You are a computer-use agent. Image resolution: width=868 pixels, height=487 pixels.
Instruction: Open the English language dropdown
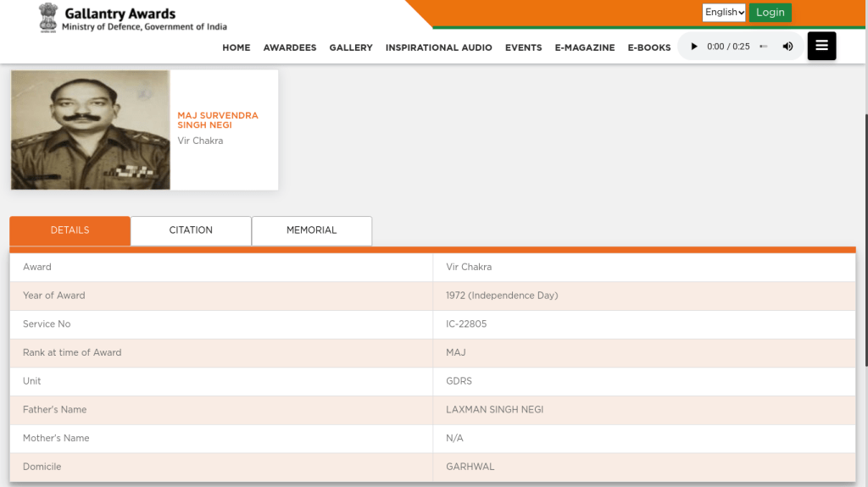(724, 12)
